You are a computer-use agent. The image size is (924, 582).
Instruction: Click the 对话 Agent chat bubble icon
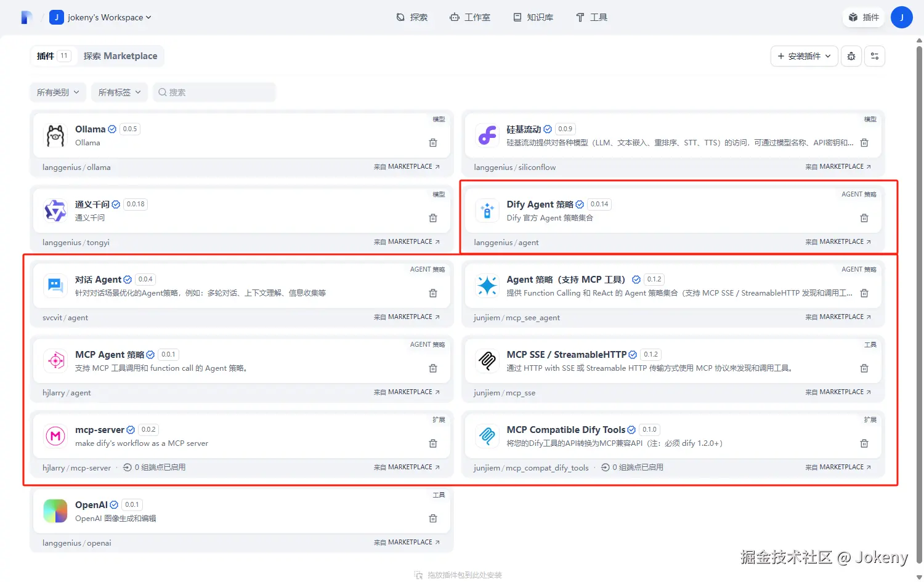point(55,286)
